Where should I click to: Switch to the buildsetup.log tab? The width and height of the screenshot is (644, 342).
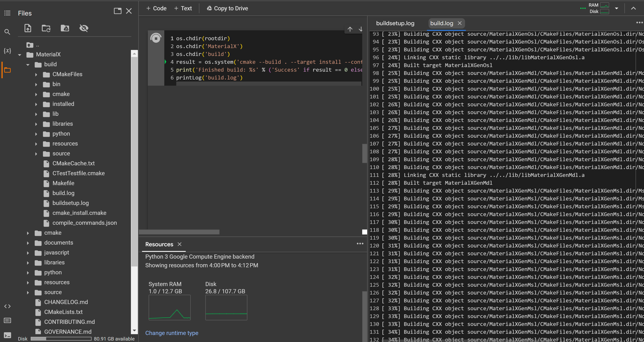click(x=395, y=23)
